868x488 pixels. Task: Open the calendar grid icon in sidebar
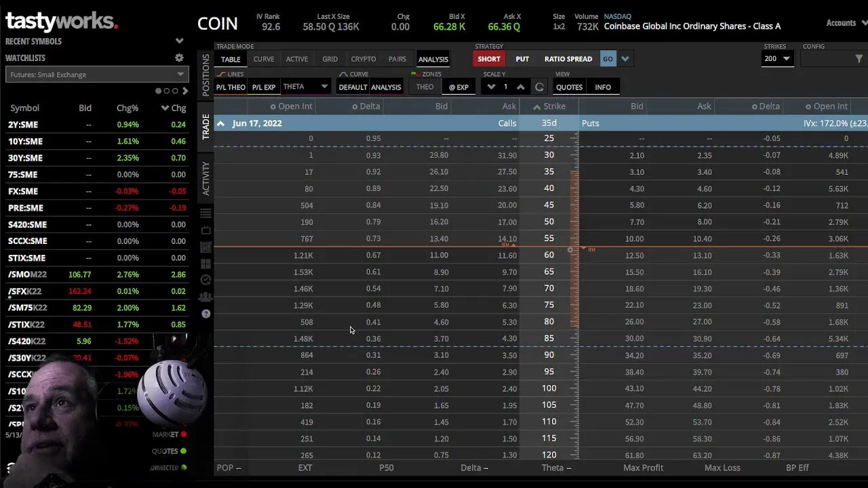(x=206, y=247)
